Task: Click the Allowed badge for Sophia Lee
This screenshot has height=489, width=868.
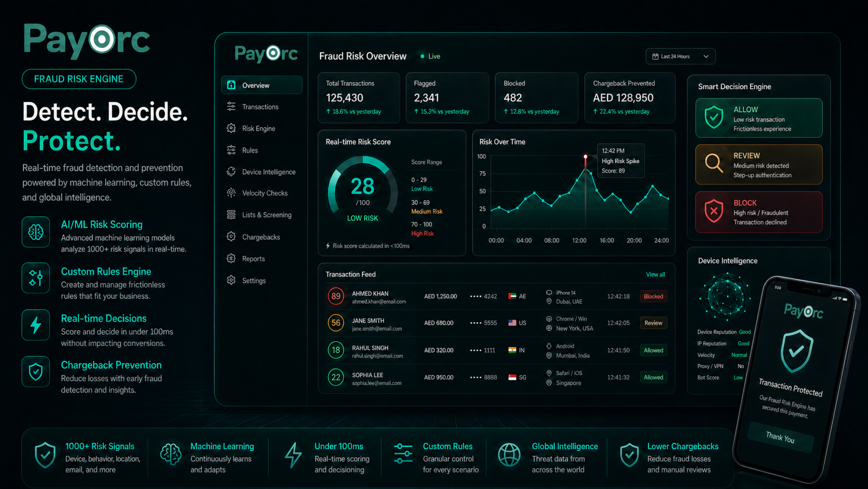Action: click(653, 377)
